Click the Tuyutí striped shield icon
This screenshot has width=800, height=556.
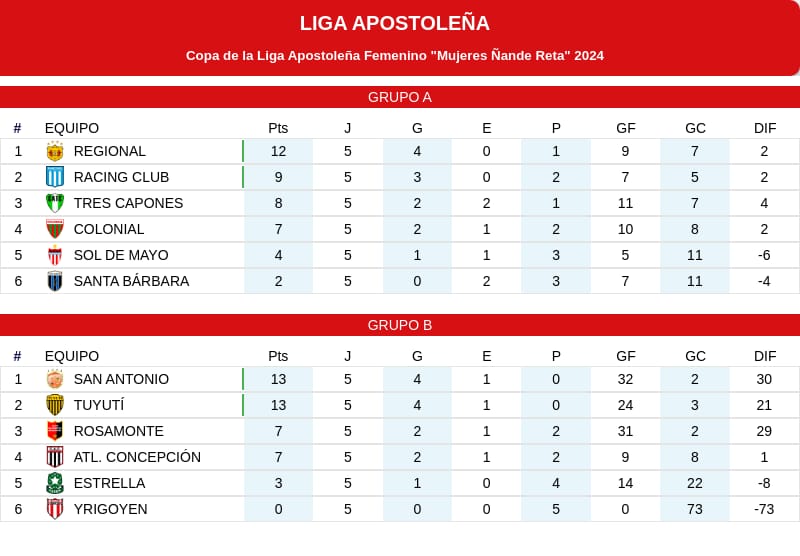55,405
